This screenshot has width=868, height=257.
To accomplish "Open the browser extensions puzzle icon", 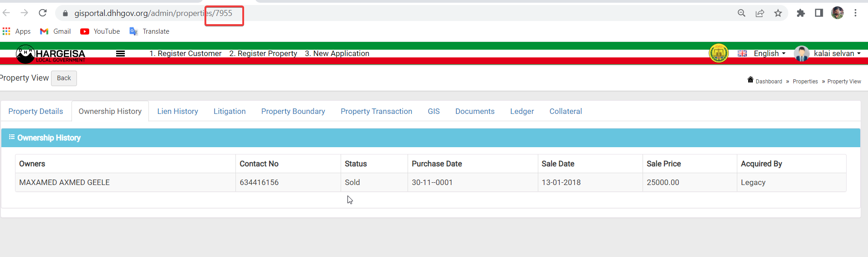I will pos(801,13).
